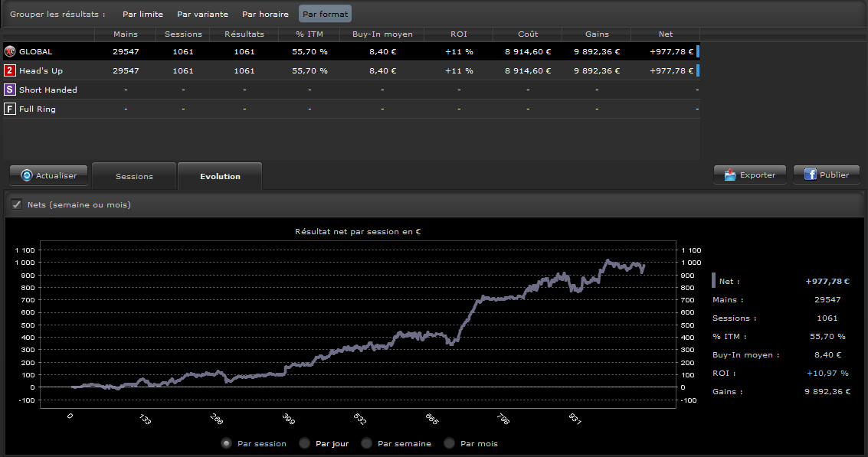
Task: Toggle the Nets (semaine ou mois) checkbox
Action: [x=17, y=204]
